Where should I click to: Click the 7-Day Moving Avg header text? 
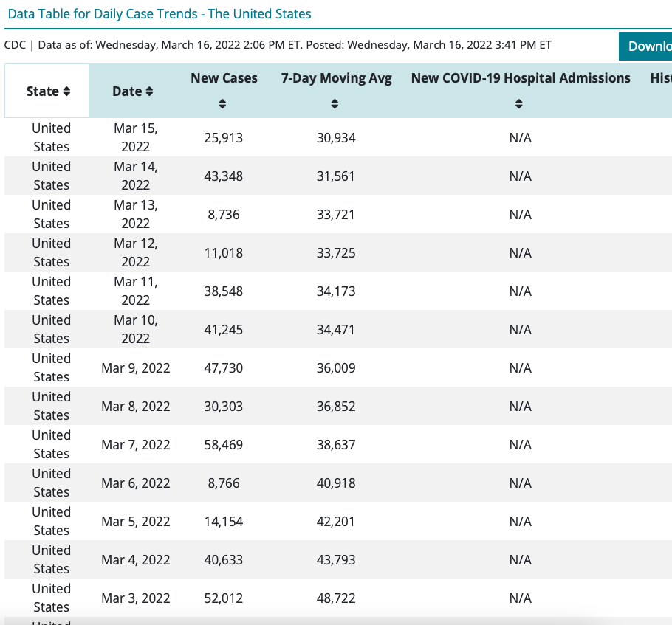(x=336, y=78)
